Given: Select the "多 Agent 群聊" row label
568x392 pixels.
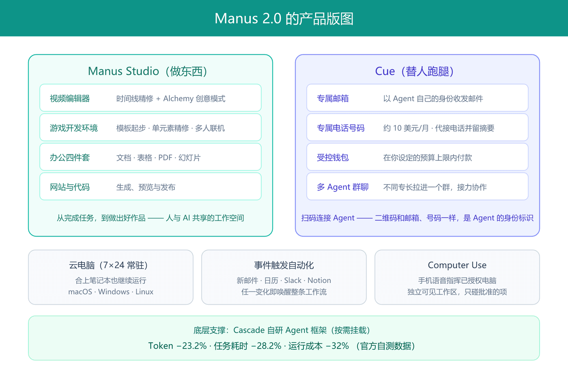Looking at the screenshot, I should coord(343,187).
